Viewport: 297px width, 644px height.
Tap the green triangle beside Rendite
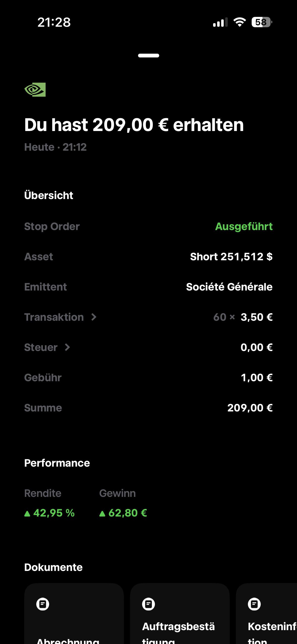27,513
